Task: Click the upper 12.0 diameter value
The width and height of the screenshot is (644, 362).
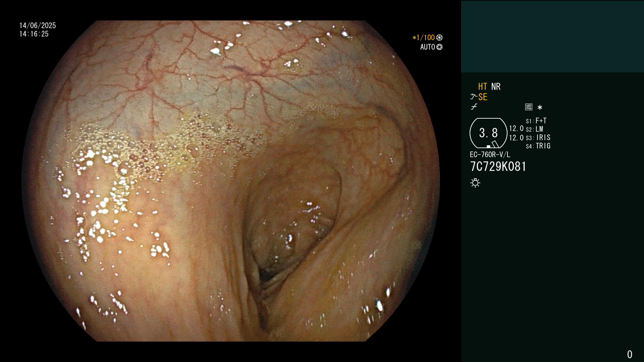Action: tap(516, 128)
